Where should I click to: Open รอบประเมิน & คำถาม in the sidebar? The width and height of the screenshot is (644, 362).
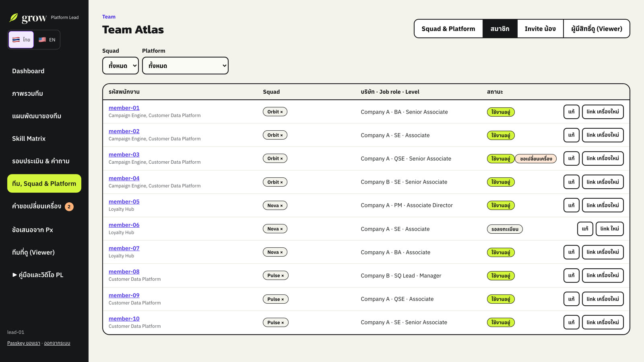44,161
